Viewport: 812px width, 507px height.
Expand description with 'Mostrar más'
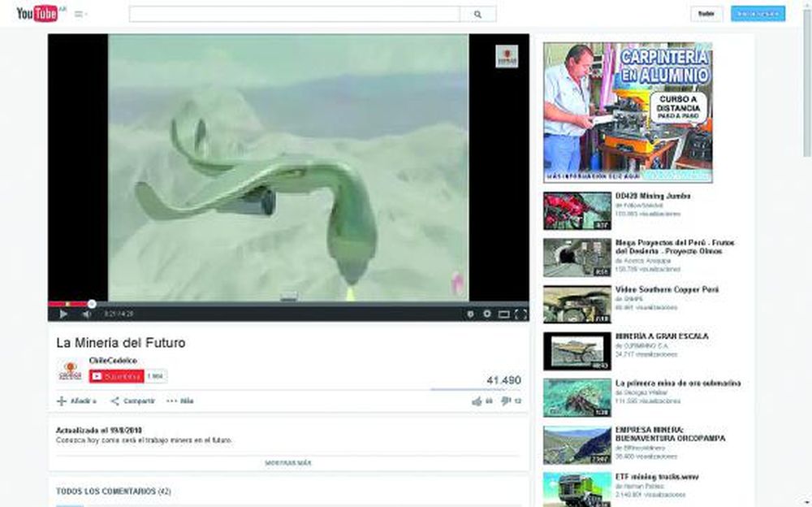point(287,463)
